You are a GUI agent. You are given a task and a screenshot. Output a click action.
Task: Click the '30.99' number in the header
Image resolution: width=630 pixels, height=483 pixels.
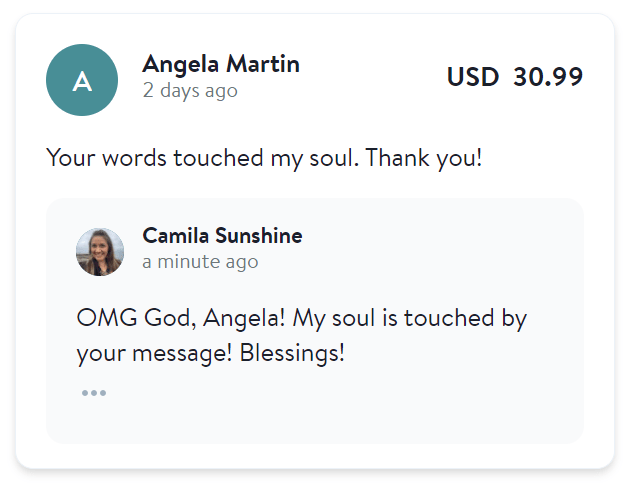548,77
